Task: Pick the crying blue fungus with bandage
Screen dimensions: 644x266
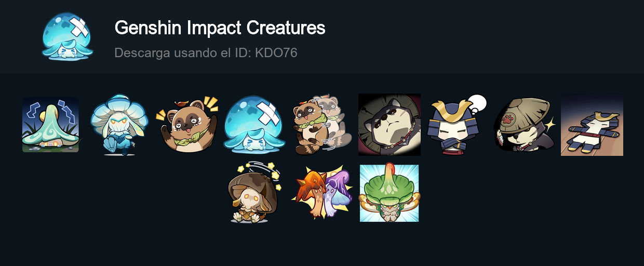Action: tap(254, 125)
